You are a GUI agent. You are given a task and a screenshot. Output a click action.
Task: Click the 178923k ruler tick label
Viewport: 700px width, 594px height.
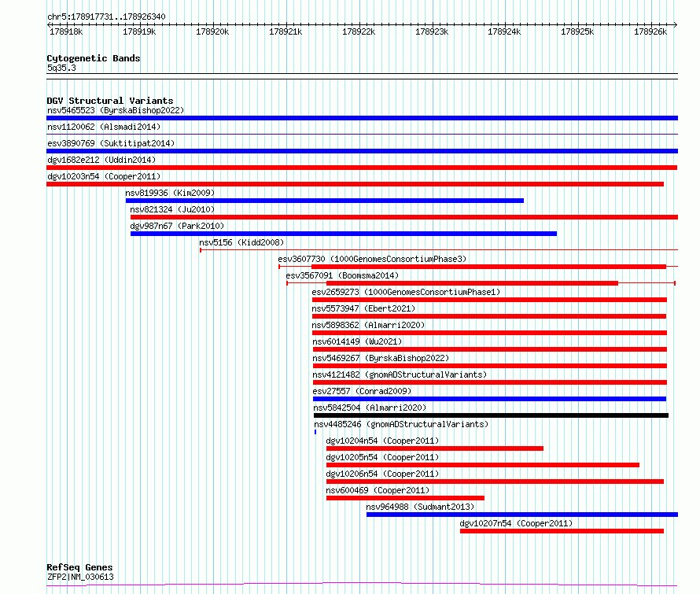pyautogui.click(x=432, y=31)
